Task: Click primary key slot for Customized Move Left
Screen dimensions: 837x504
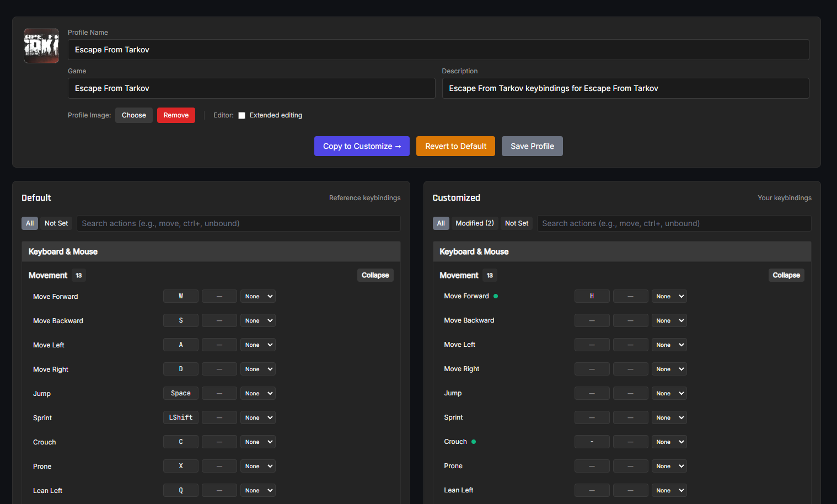Action: [592, 345]
